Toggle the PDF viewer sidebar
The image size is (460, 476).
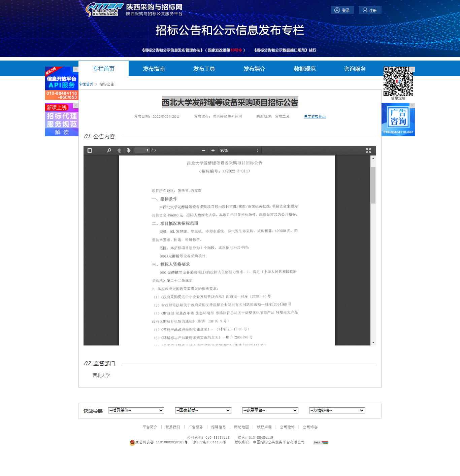point(90,150)
